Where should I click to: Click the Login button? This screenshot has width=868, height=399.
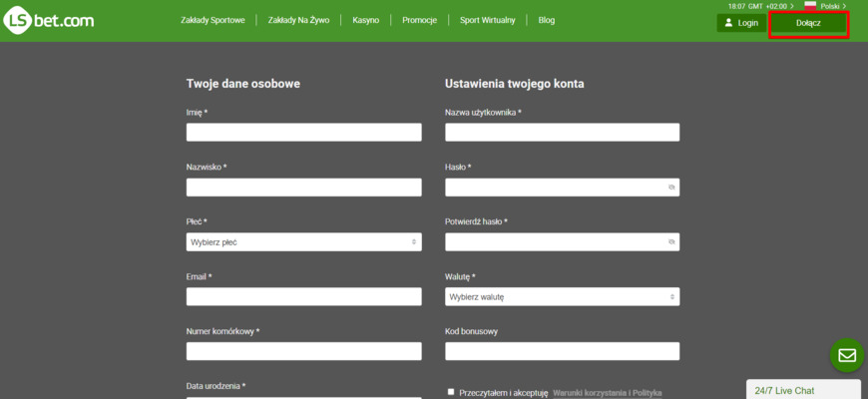(741, 23)
